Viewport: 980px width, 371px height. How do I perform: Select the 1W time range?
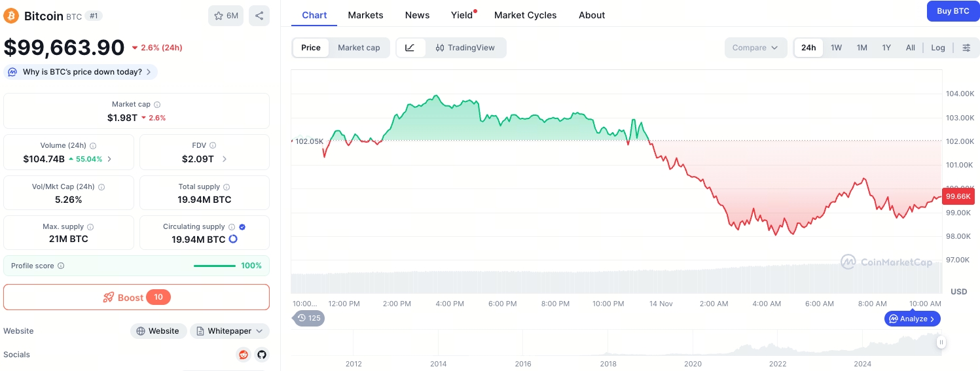(x=836, y=48)
